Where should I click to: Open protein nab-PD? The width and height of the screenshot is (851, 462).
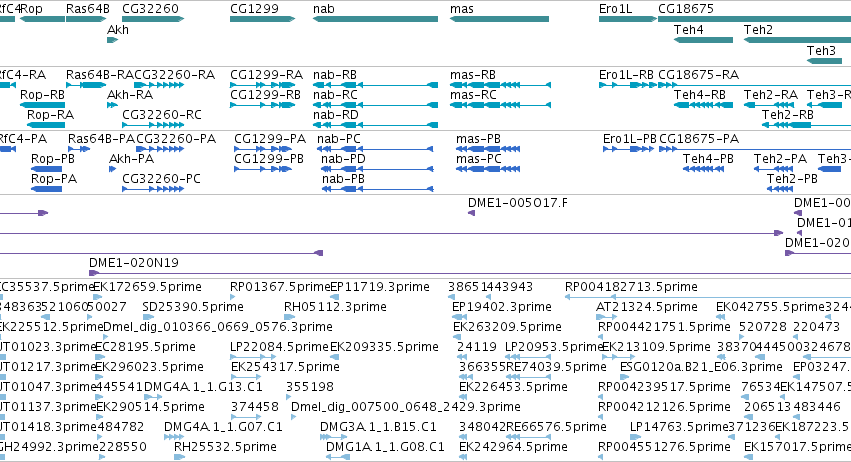click(378, 169)
